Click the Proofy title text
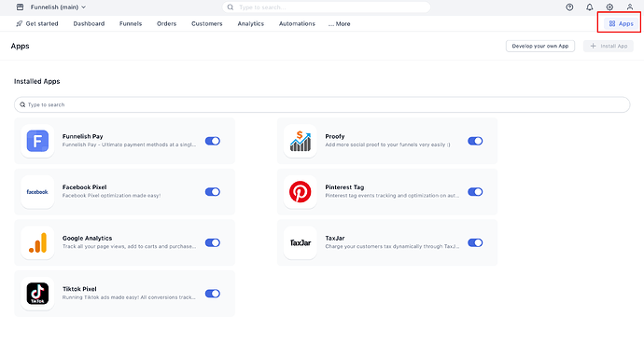This screenshot has height=344, width=644. 335,136
